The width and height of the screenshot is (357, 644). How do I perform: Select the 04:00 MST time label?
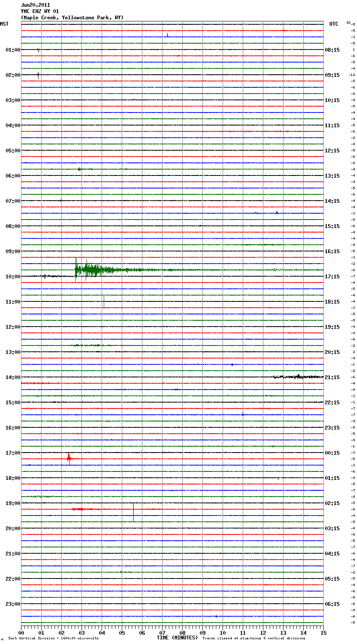[13, 126]
